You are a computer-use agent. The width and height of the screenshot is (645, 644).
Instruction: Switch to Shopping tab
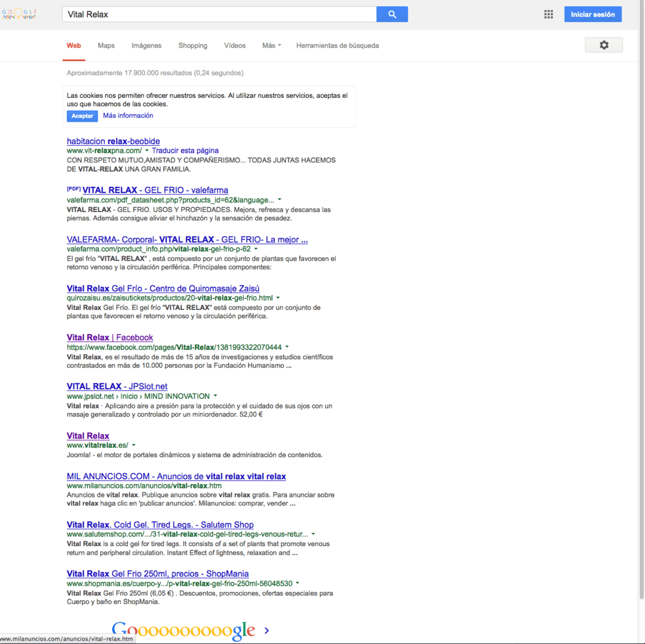click(192, 46)
